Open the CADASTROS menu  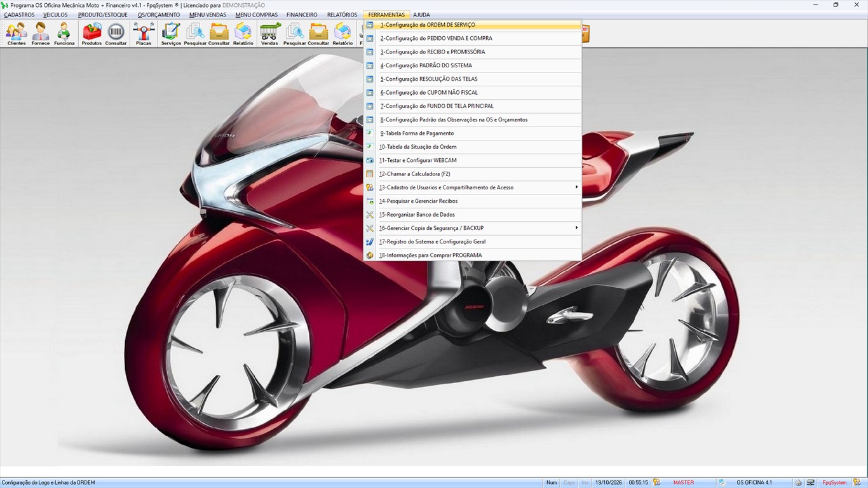(19, 15)
